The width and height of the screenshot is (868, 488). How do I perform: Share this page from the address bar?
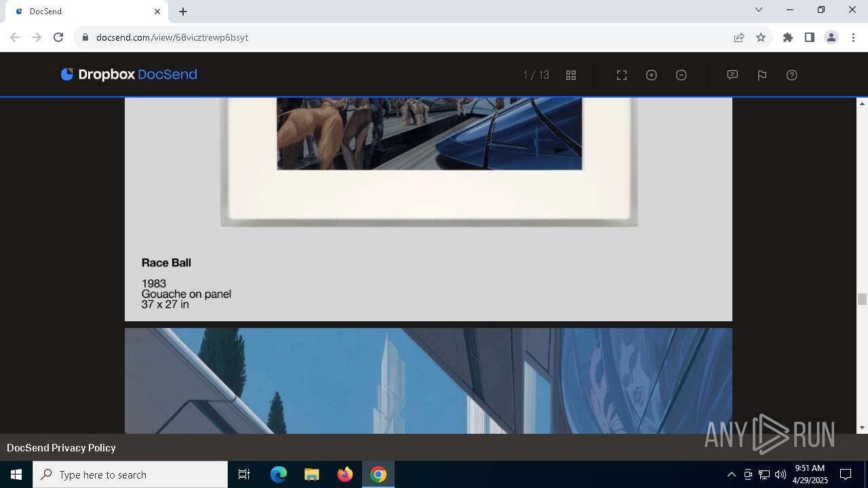pos(739,37)
